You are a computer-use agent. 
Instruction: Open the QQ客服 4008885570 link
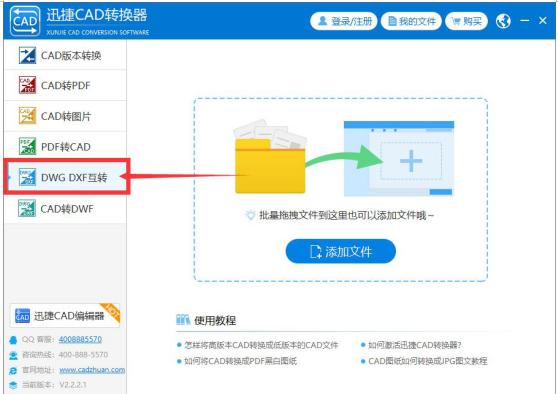(80, 339)
